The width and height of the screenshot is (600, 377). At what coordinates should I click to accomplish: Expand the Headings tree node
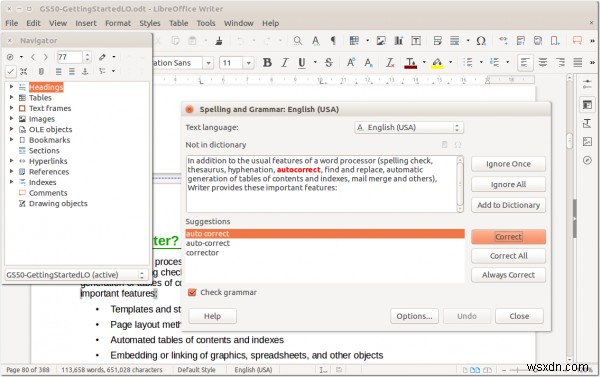11,87
